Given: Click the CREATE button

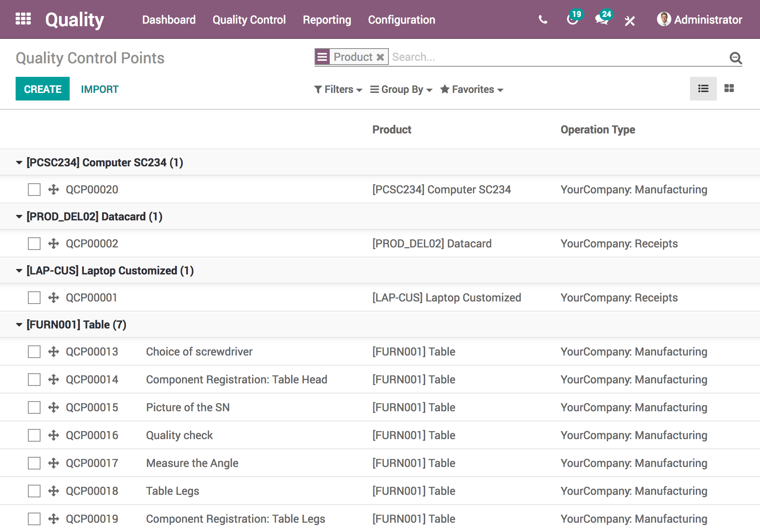Looking at the screenshot, I should pyautogui.click(x=42, y=89).
